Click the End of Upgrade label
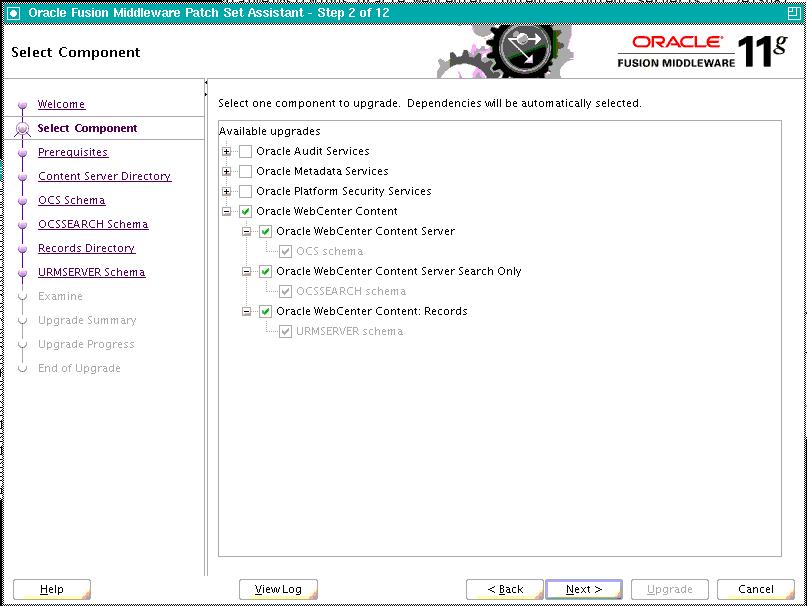 click(x=79, y=369)
